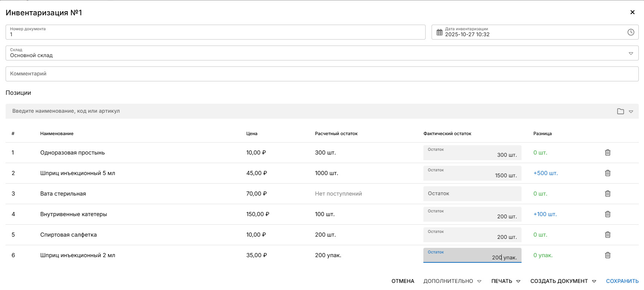
Task: Open the calendar date picker icon
Action: pos(439,32)
